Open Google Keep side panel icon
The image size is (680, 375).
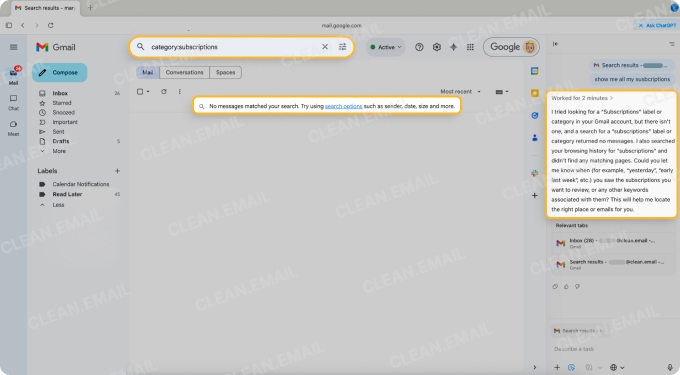coord(535,93)
